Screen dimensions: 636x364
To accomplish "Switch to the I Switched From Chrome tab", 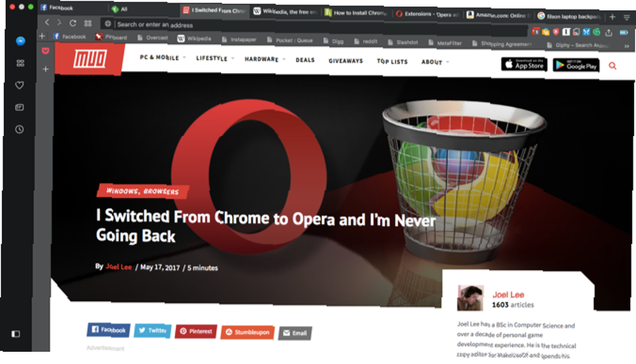I will coord(214,10).
